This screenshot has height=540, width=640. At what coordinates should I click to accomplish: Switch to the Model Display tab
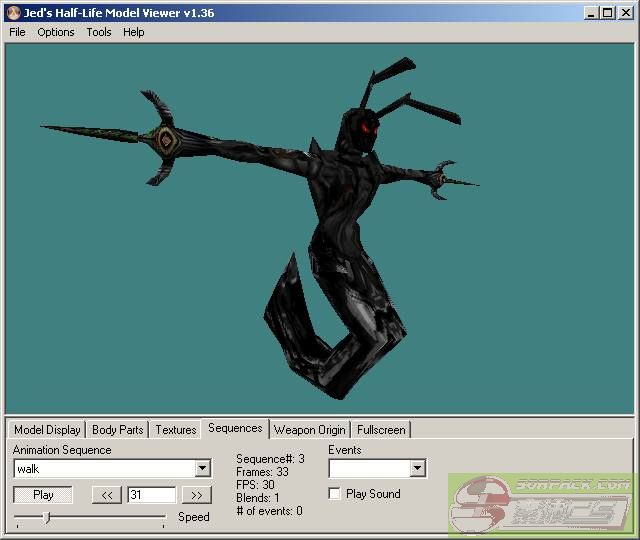[47, 430]
